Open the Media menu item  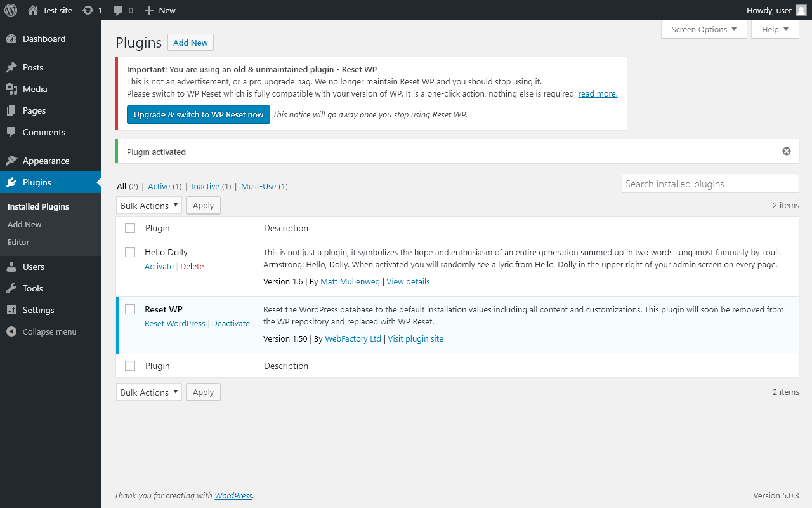(51, 89)
